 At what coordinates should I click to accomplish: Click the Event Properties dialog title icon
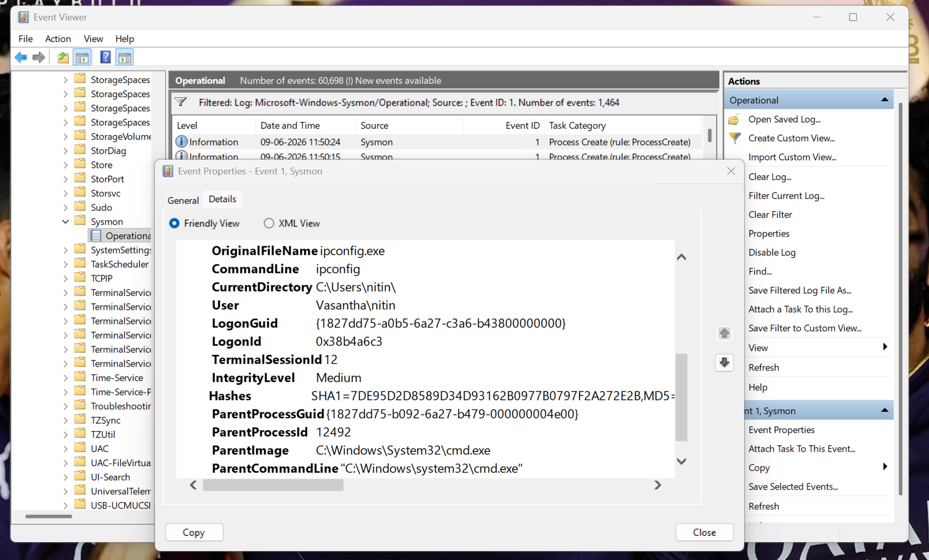pyautogui.click(x=168, y=171)
